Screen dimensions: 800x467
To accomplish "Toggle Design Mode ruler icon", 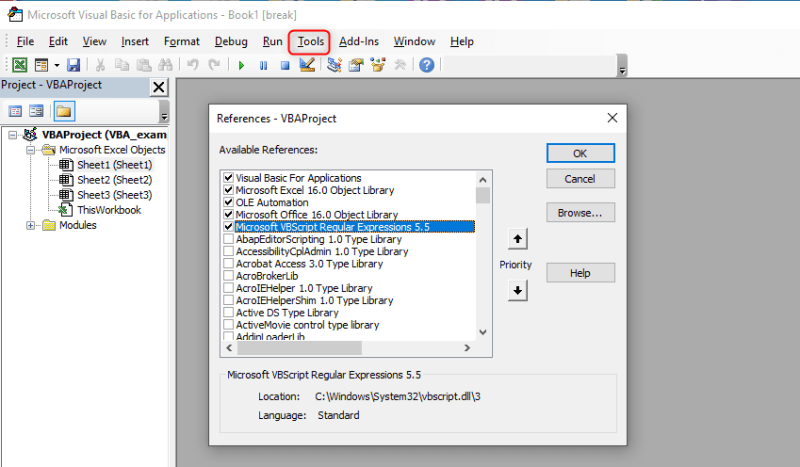I will [x=307, y=65].
